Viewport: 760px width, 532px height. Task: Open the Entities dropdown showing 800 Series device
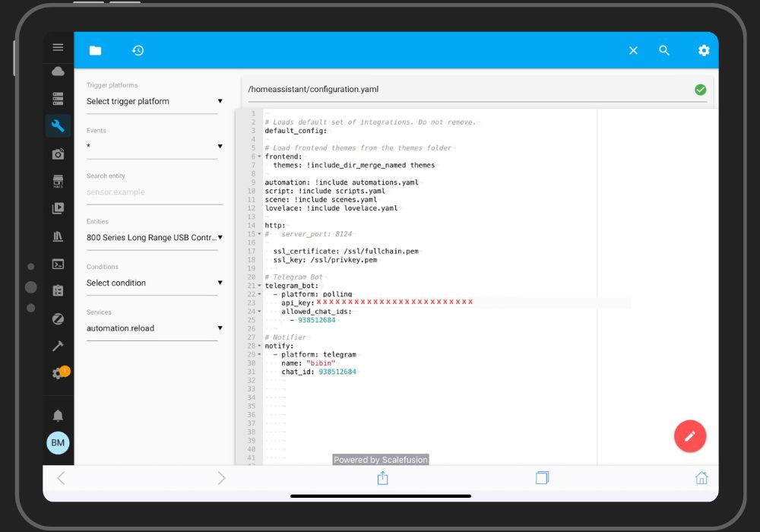click(x=152, y=238)
